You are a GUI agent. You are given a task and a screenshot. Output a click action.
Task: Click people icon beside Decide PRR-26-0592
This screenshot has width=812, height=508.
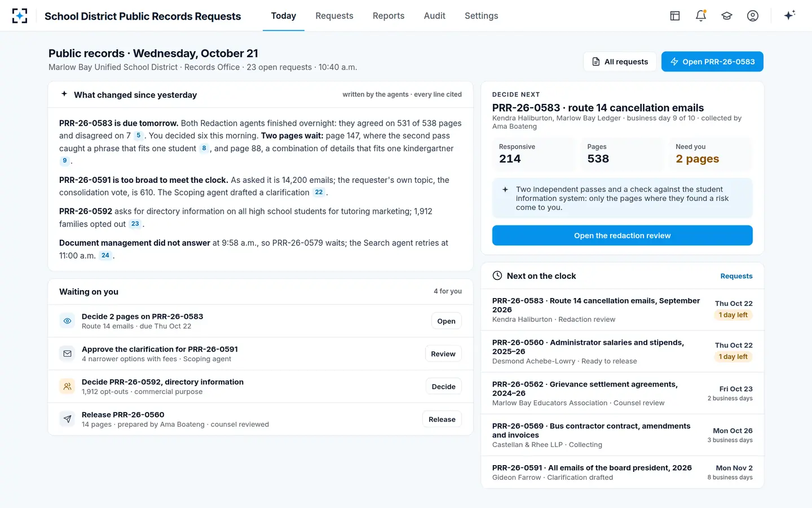pyautogui.click(x=67, y=387)
